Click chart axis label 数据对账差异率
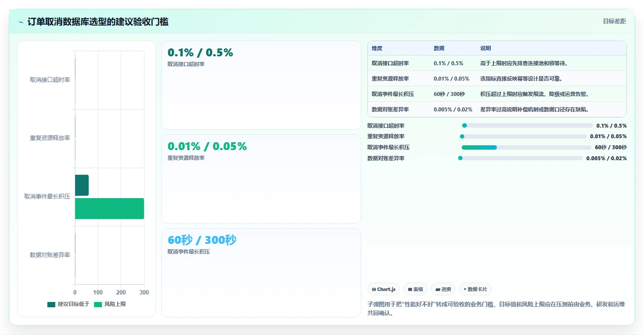The image size is (644, 335). [50, 255]
